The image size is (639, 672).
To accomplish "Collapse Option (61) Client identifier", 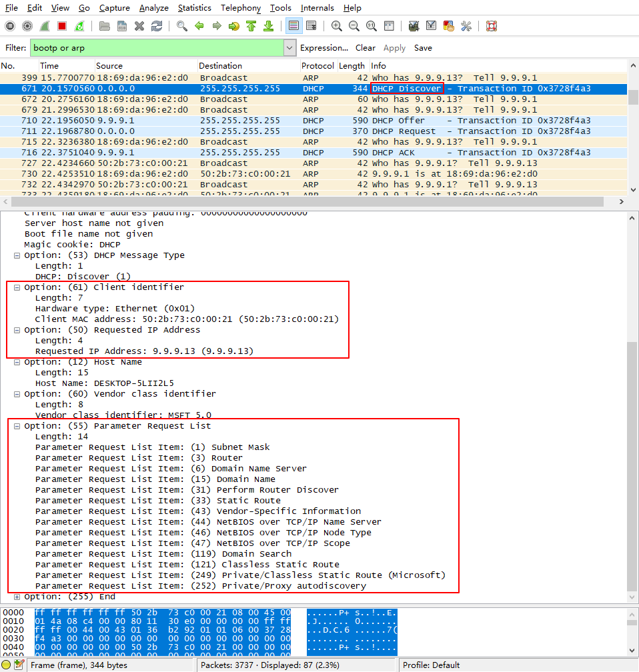I will 17,287.
